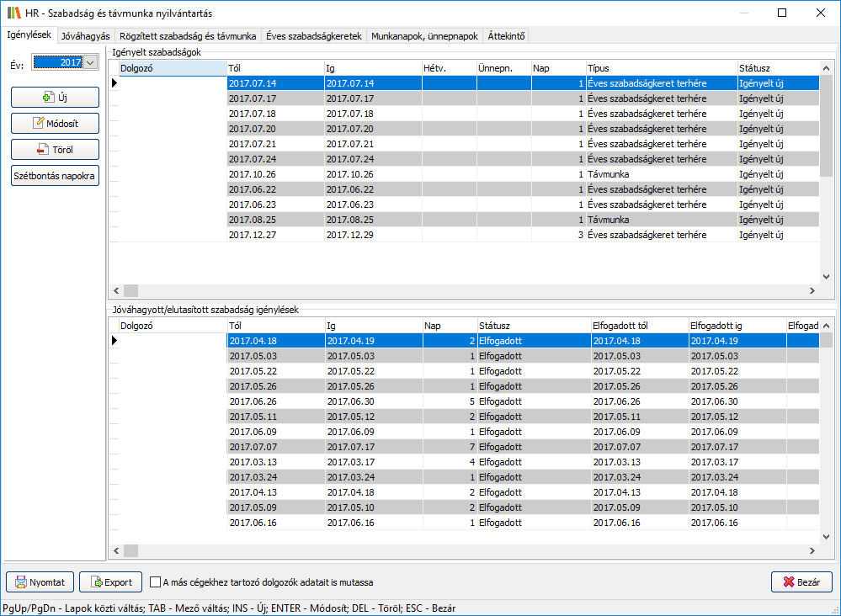This screenshot has height=616, width=841.
Task: Open the Év year dropdown
Action: point(91,61)
